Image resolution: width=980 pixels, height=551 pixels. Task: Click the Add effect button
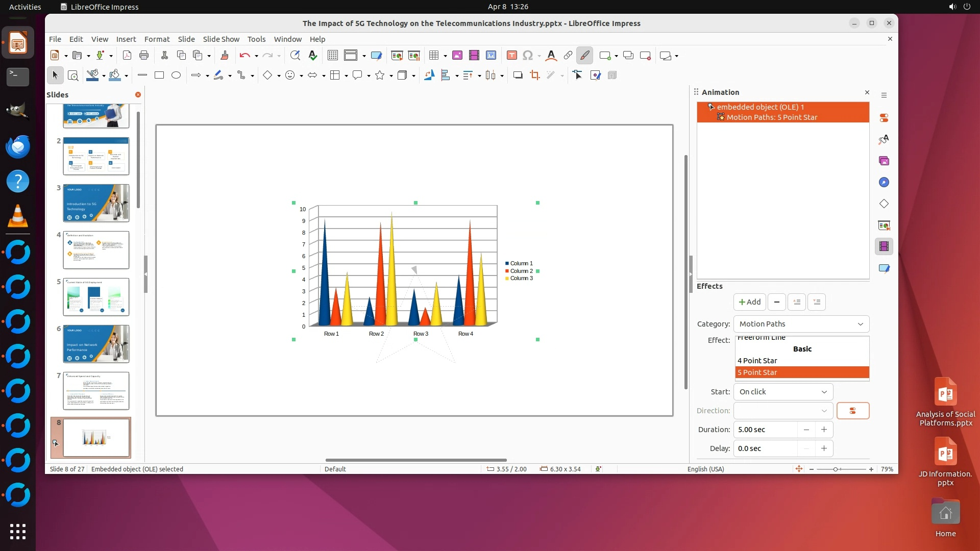point(749,302)
